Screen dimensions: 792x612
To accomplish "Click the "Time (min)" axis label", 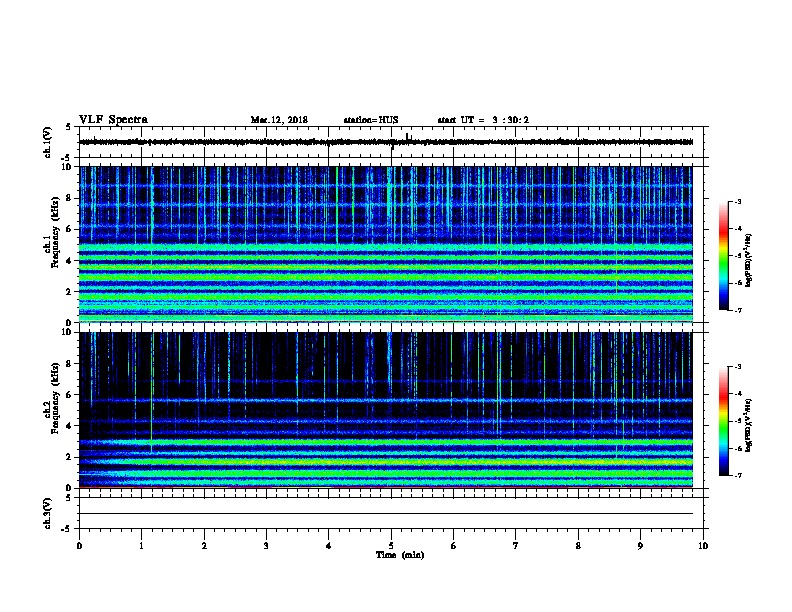I will pyautogui.click(x=400, y=555).
